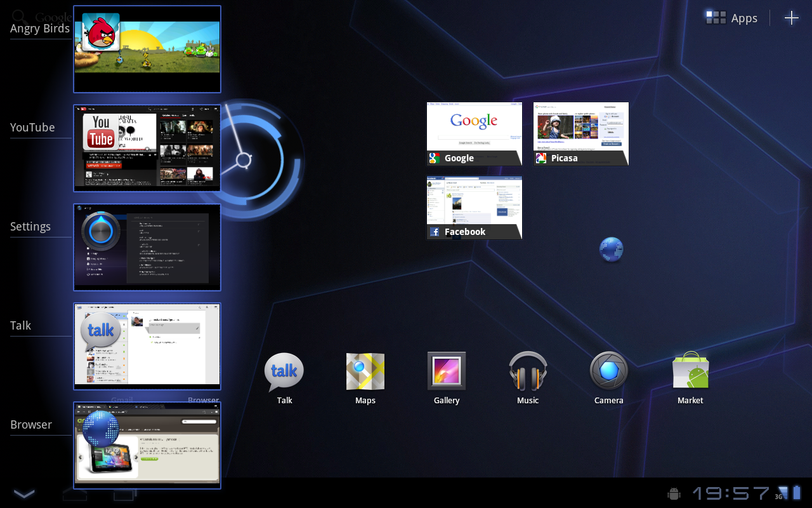Tap the Browser globe shortcut on home screen
This screenshot has height=508, width=812.
612,250
